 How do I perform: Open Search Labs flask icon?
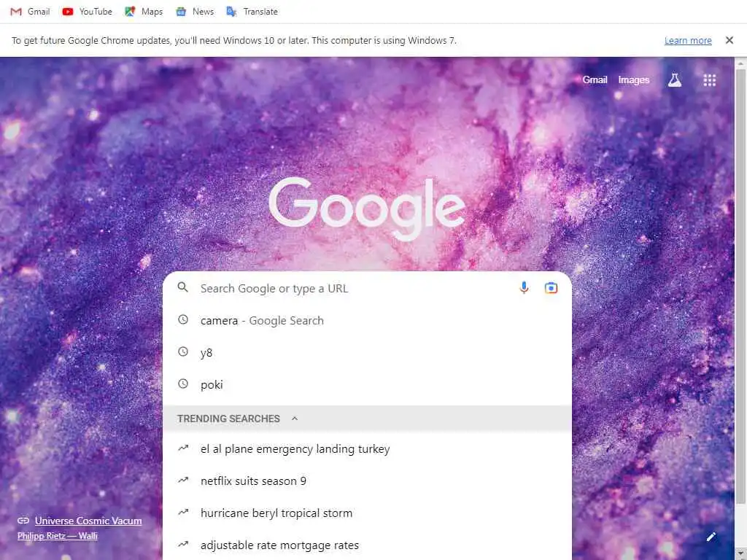point(675,80)
